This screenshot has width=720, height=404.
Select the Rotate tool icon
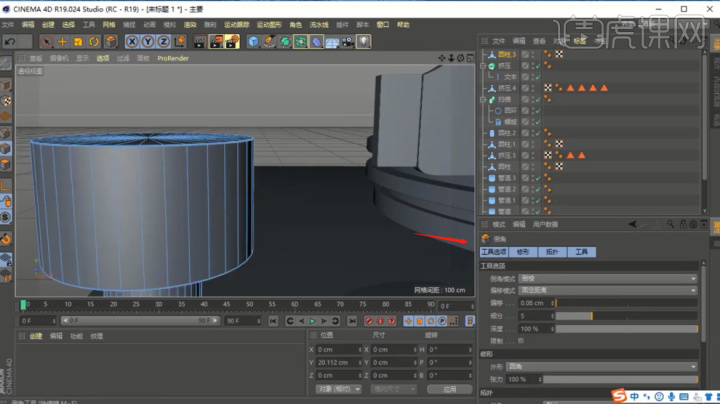click(x=94, y=41)
